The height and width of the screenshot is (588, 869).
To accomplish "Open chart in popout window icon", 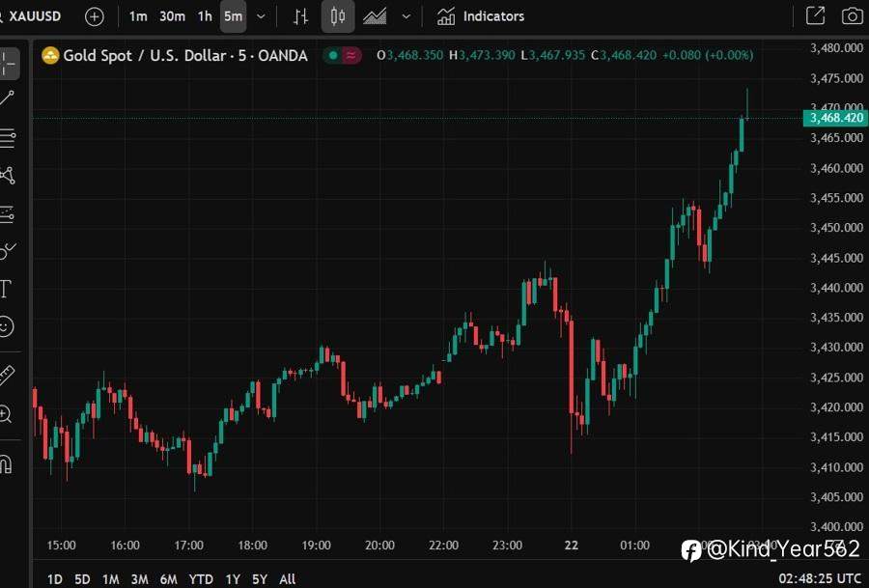I will pyautogui.click(x=815, y=16).
